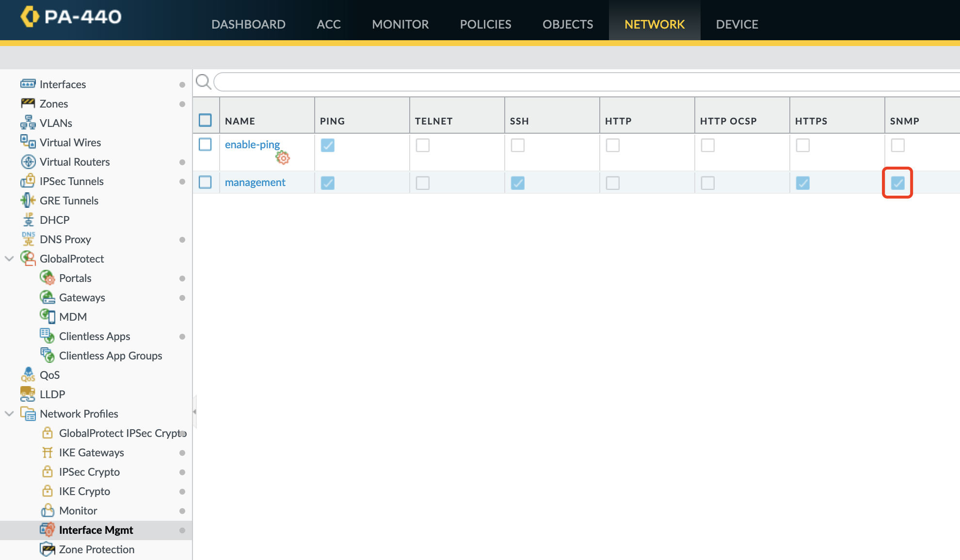960x560 pixels.
Task: Click the GlobalProtect IPSec Crypto lock icon
Action: click(x=48, y=432)
